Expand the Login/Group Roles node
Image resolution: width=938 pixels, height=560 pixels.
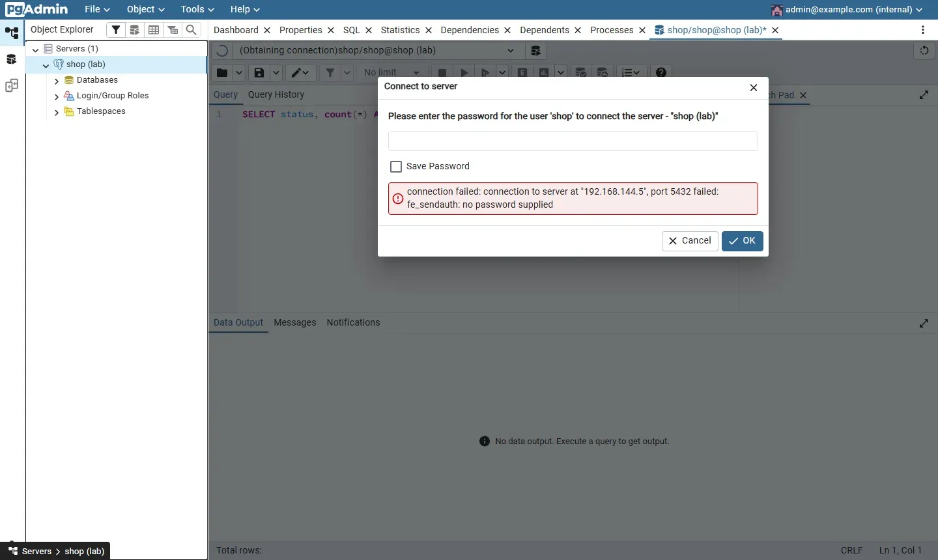[x=57, y=96]
